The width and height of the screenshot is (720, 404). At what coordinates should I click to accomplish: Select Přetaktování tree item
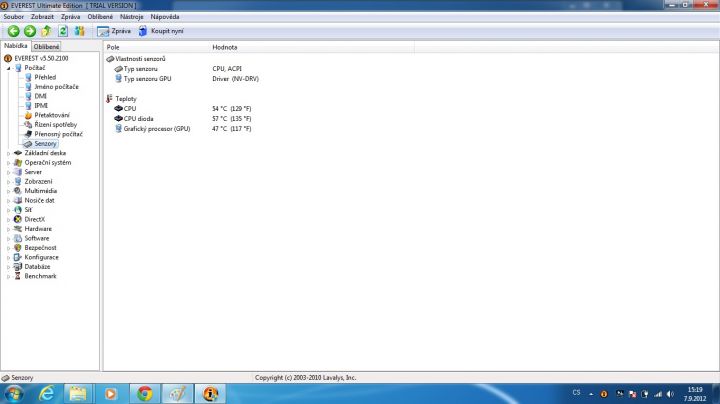point(52,115)
